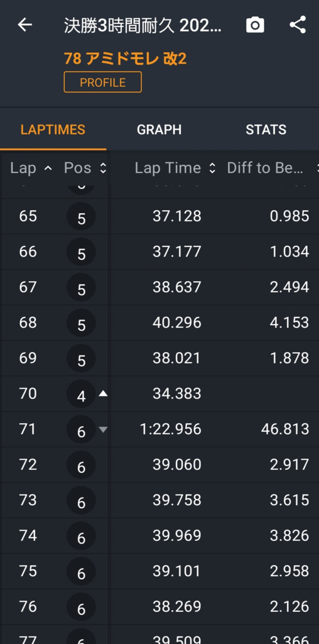Image resolution: width=319 pixels, height=644 pixels.
Task: Sort by Diff to Best column header
Action: coord(271,167)
